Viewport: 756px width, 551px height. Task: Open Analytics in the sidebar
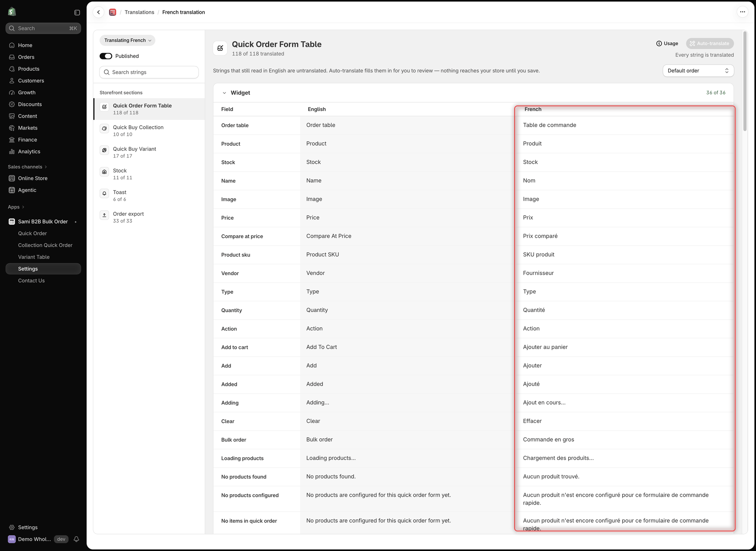[43, 152]
